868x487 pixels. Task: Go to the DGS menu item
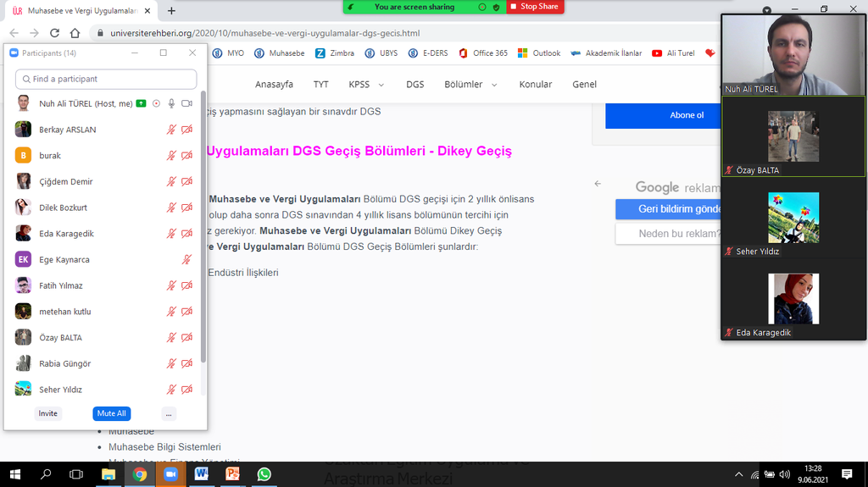[x=415, y=85]
